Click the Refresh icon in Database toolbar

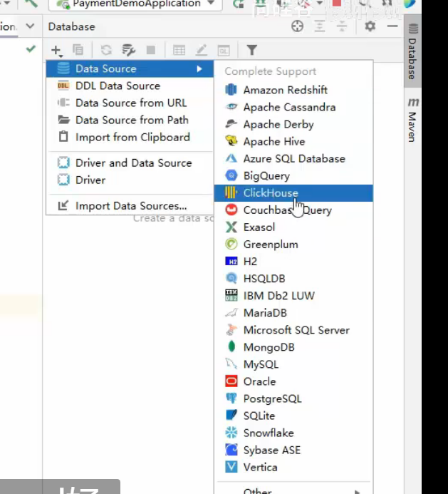106,50
